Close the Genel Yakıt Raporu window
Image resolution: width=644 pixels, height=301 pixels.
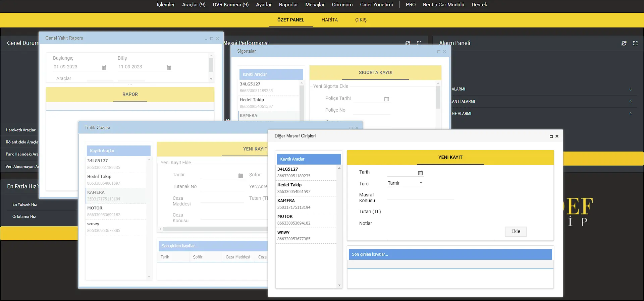tap(217, 39)
